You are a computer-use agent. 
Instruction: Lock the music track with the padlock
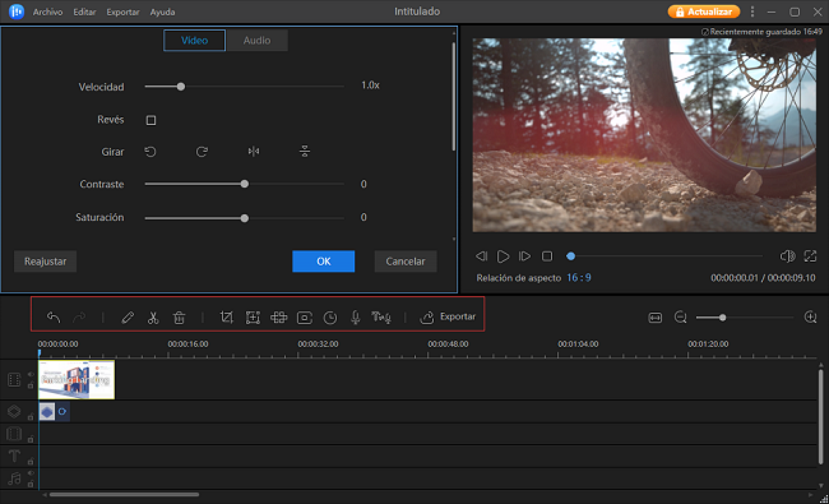pyautogui.click(x=31, y=483)
